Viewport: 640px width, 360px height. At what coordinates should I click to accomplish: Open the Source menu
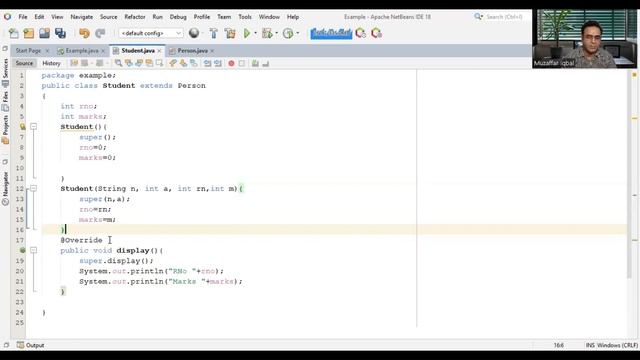109,17
